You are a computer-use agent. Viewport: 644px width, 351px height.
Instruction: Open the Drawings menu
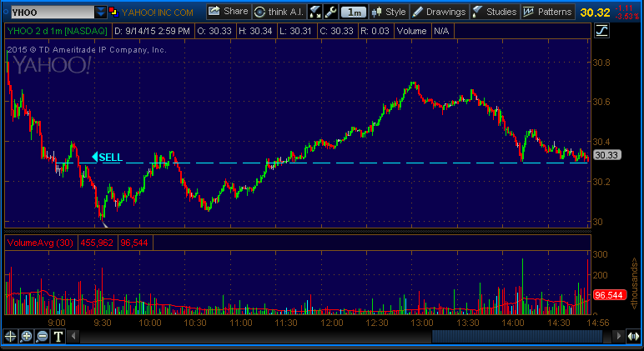point(440,12)
